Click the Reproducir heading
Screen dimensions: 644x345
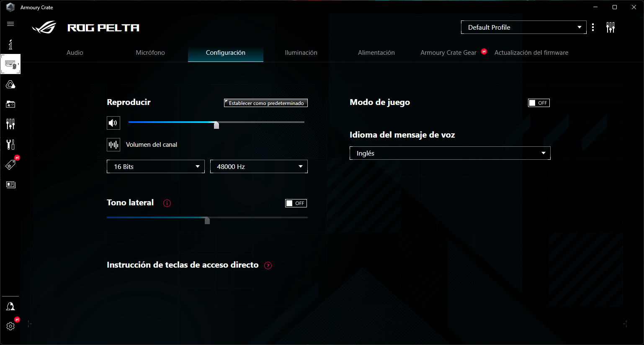click(129, 102)
